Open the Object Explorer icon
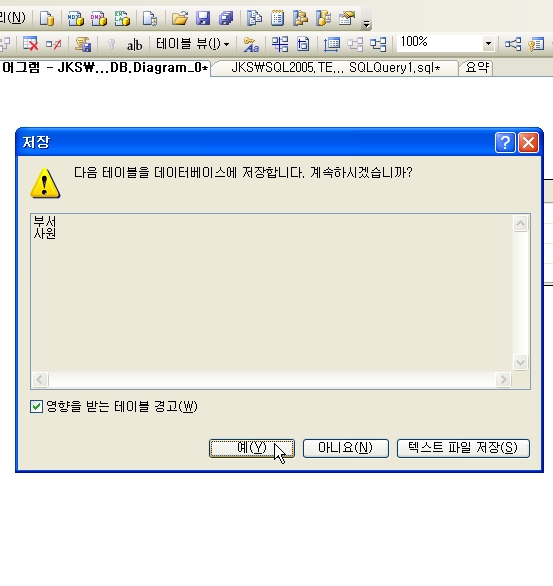This screenshot has height=586, width=553. click(x=300, y=18)
